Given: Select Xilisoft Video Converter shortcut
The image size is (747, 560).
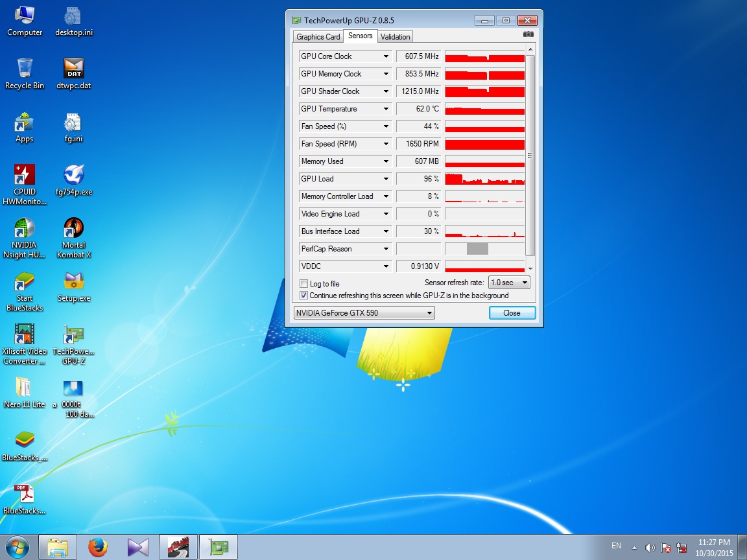Looking at the screenshot, I should [24, 344].
